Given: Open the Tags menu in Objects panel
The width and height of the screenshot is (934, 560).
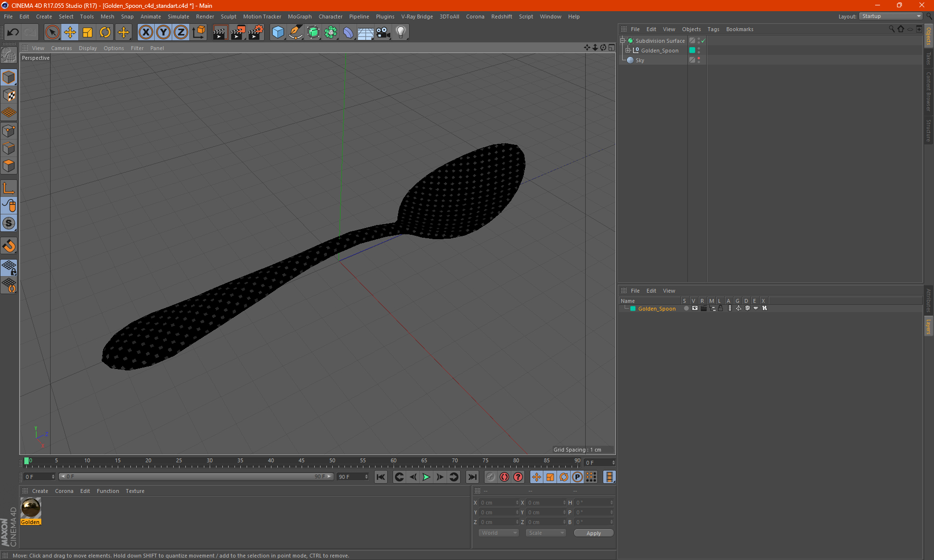Looking at the screenshot, I should pyautogui.click(x=713, y=29).
